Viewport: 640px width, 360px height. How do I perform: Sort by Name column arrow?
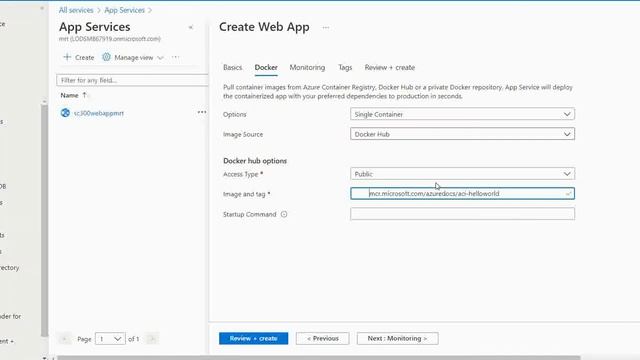point(84,95)
